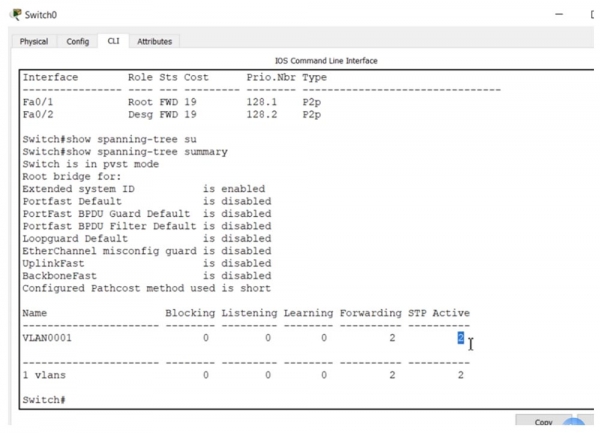Go to the Attributes tab
Screen dimensions: 600x433
(x=154, y=42)
